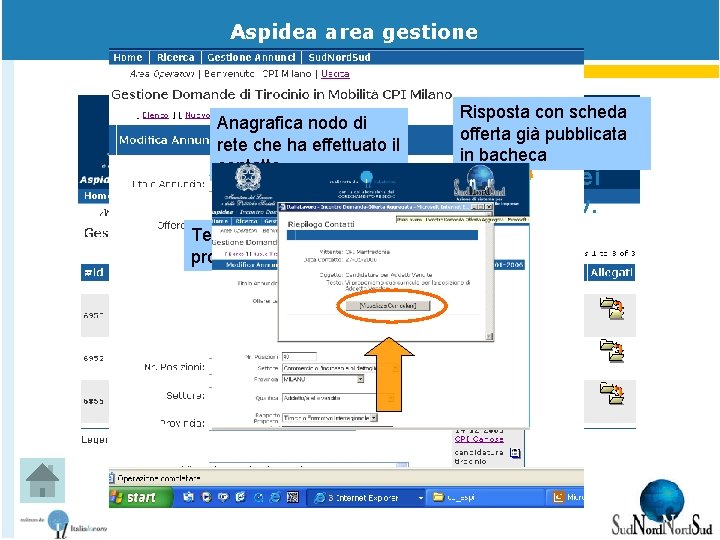Open Home in the inner window nav bar
720x540 pixels.
coord(221,221)
